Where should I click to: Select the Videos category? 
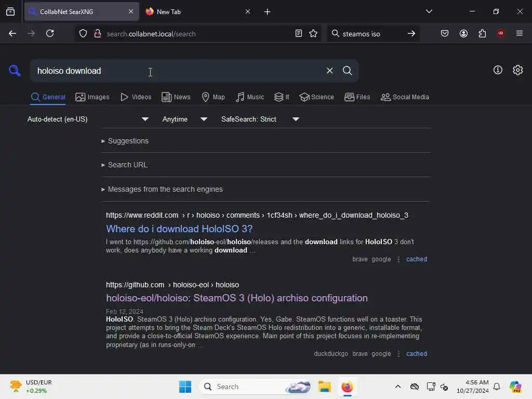[136, 97]
